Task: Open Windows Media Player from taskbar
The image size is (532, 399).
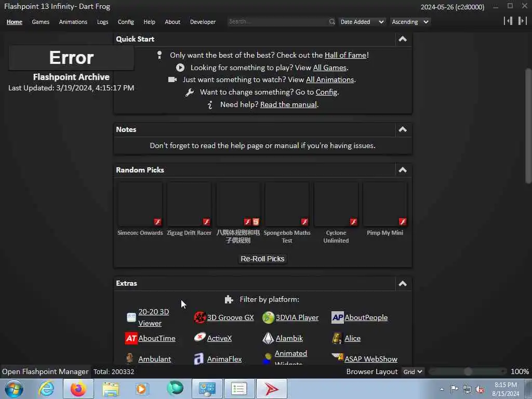Action: point(142,389)
